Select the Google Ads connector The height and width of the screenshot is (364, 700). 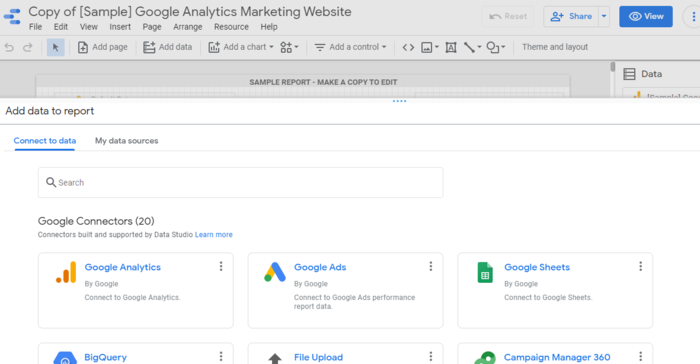tap(346, 290)
